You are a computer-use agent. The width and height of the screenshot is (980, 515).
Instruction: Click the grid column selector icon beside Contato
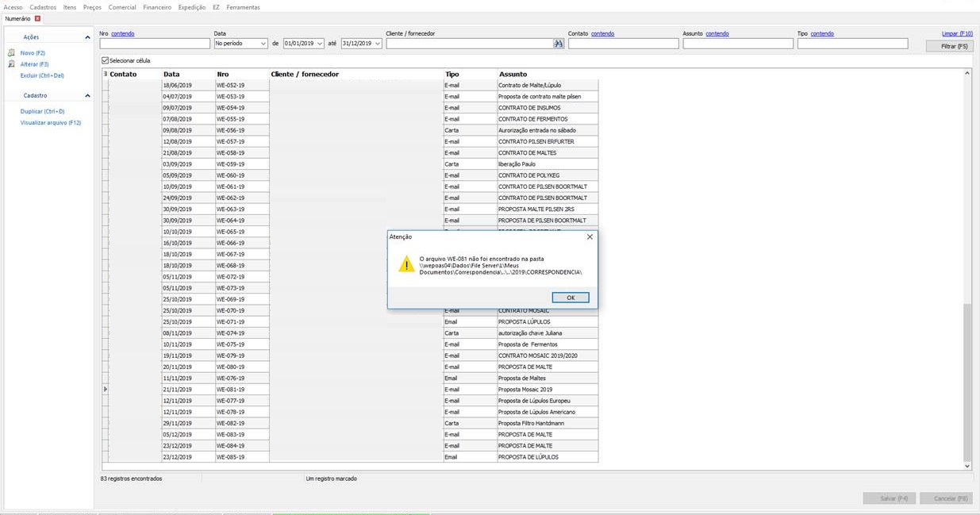105,74
